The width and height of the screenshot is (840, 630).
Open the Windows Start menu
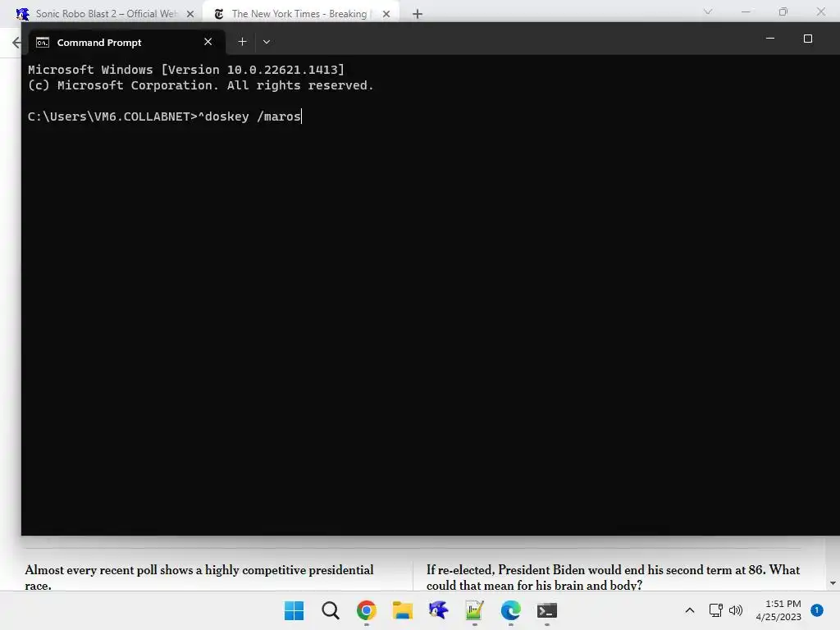coord(294,610)
